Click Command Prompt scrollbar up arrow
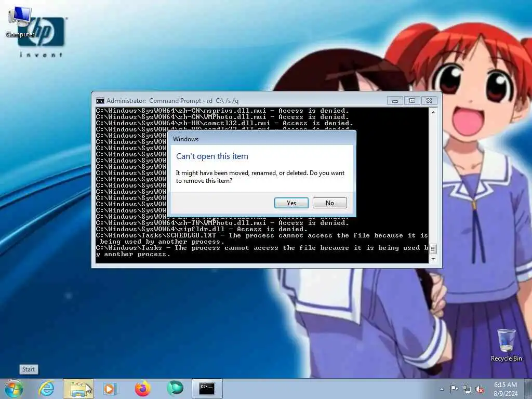The height and width of the screenshot is (399, 532). [433, 112]
